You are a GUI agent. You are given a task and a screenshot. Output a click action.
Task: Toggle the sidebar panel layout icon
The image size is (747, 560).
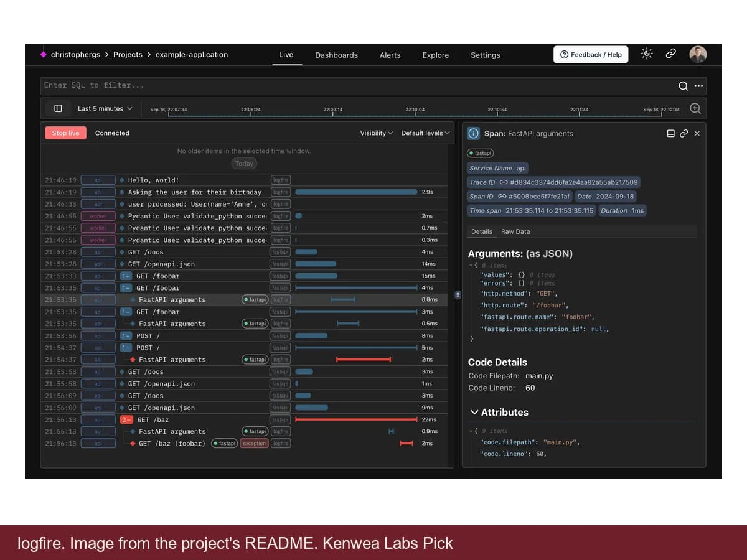click(x=58, y=108)
